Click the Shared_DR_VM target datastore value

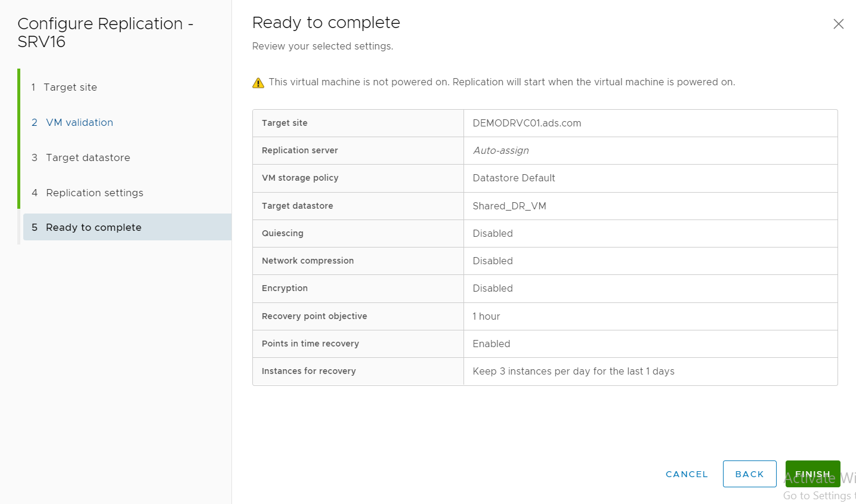(509, 206)
